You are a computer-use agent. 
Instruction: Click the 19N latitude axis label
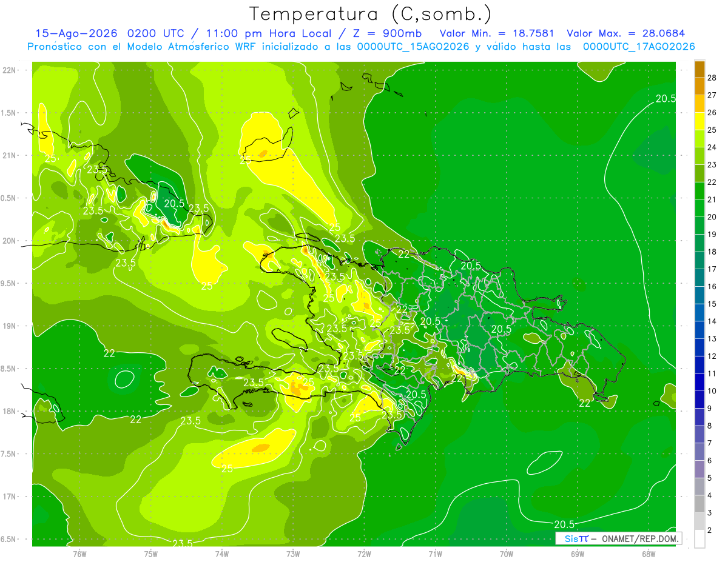point(10,326)
